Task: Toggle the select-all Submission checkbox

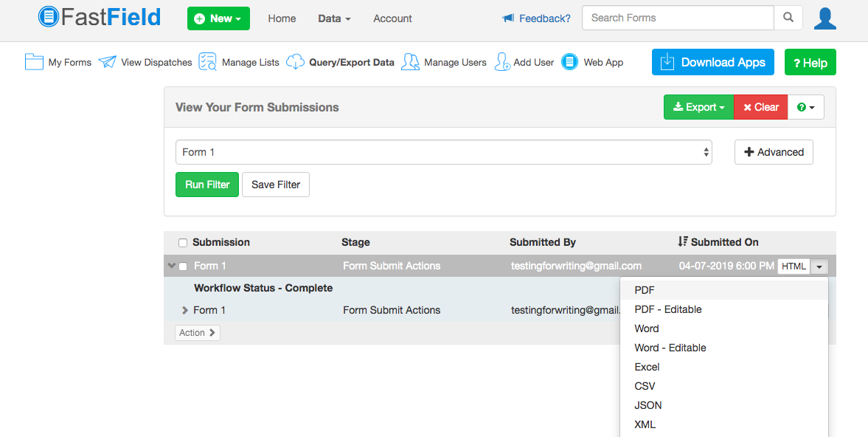Action: point(183,243)
